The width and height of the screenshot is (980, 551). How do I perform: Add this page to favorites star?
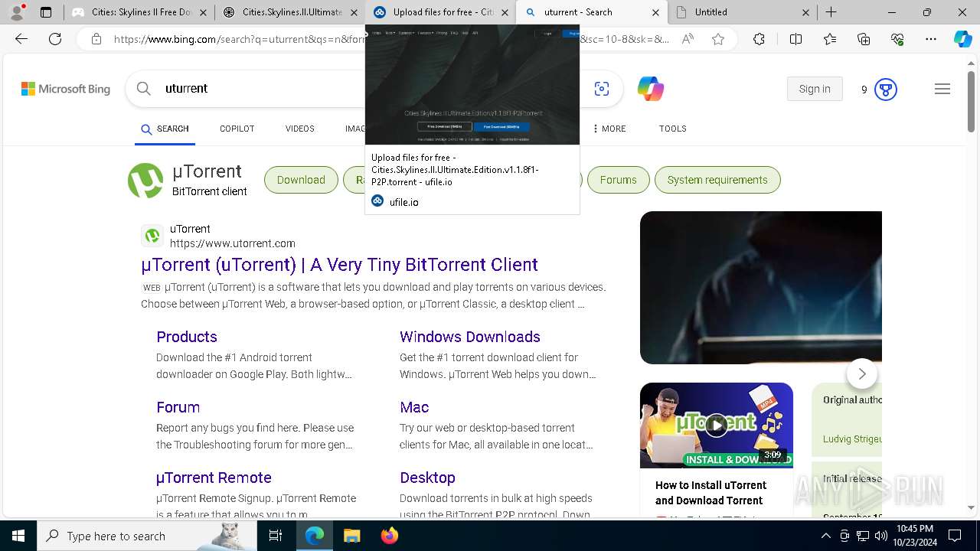pyautogui.click(x=718, y=39)
